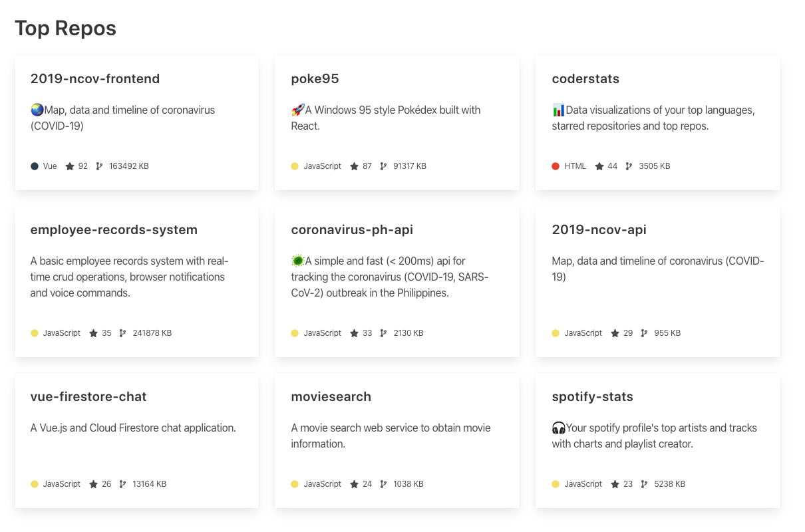The width and height of the screenshot is (805, 532).
Task: Click the fork icon on coderstats
Action: click(629, 166)
